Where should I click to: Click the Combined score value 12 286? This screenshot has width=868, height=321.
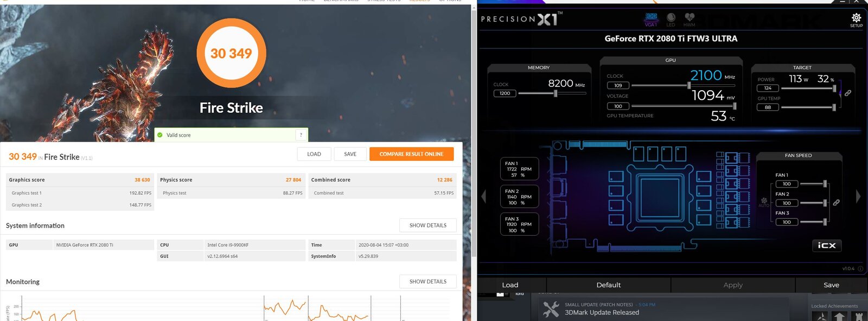pyautogui.click(x=444, y=180)
